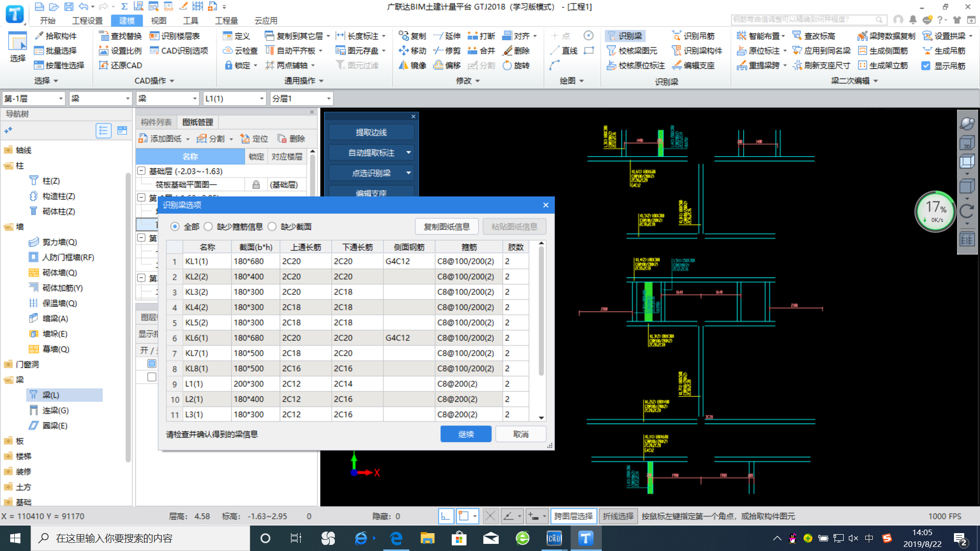Expand the 梁二次编辑 group menu
The height and width of the screenshot is (551, 980).
(x=854, y=81)
